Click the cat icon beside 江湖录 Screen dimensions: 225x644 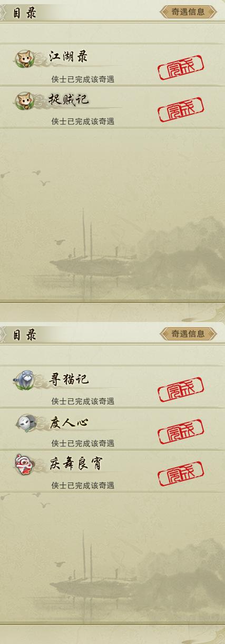tap(23, 59)
